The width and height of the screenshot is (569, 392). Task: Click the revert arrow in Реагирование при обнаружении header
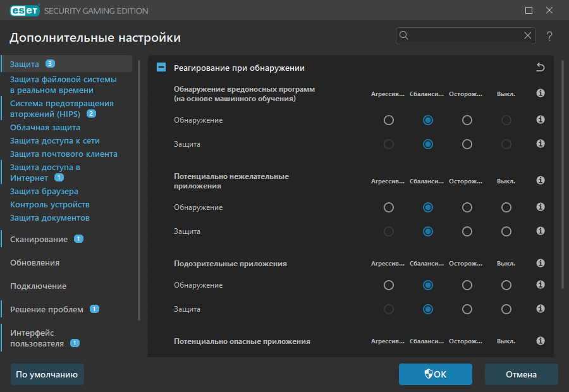pos(541,67)
